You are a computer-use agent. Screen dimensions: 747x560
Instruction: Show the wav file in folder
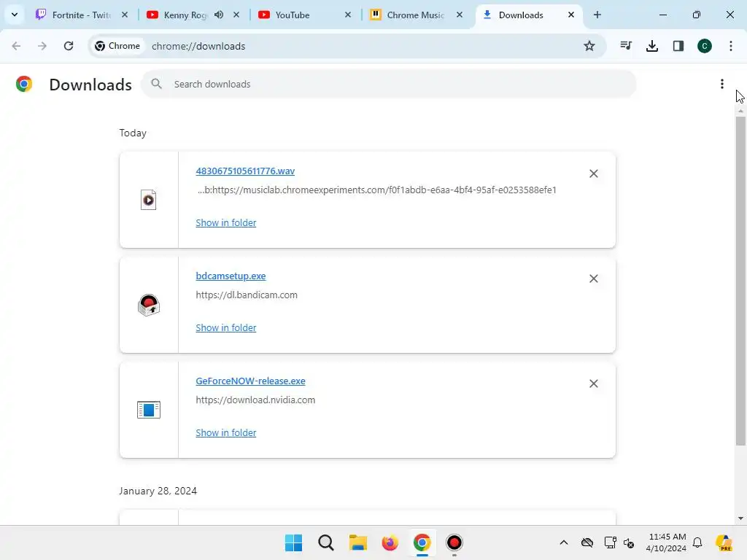pos(226,222)
